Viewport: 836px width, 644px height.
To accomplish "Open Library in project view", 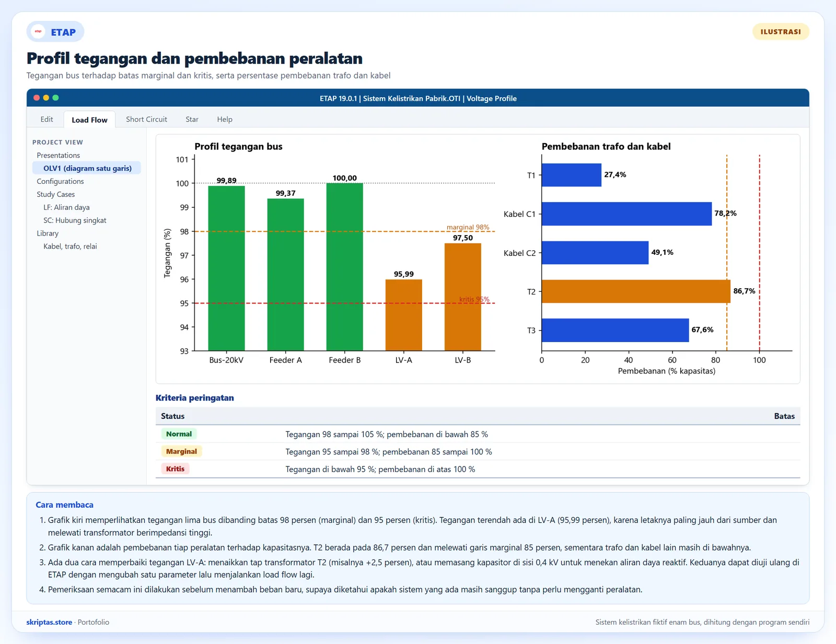I will point(48,233).
